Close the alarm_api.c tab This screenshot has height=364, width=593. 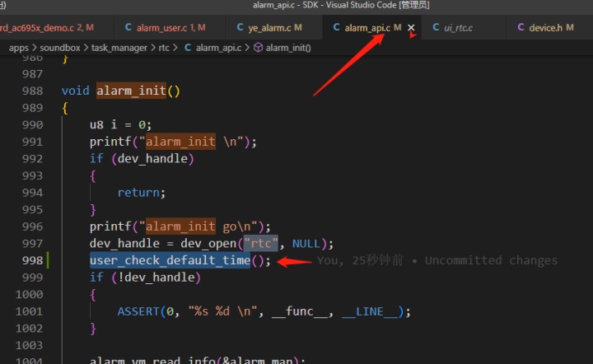pos(411,28)
